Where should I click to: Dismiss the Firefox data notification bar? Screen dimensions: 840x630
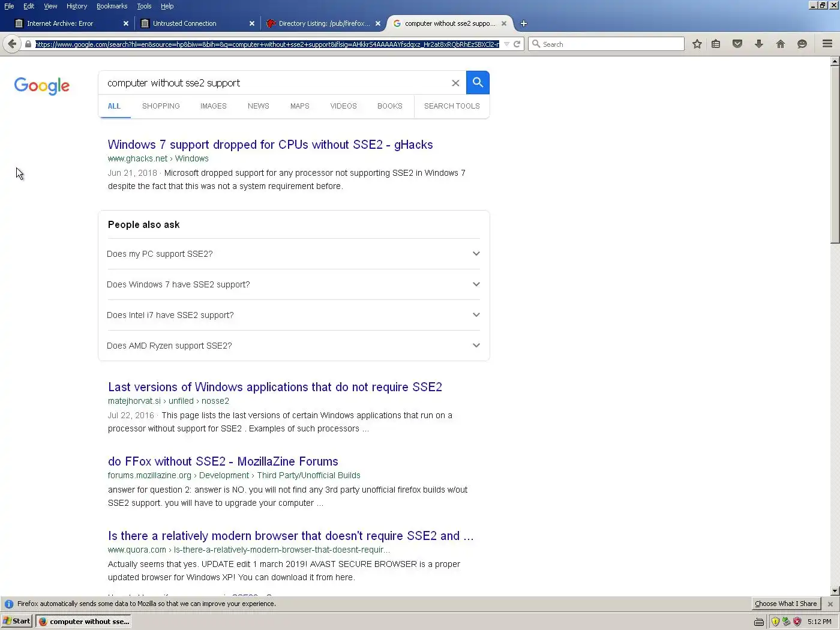pyautogui.click(x=830, y=604)
